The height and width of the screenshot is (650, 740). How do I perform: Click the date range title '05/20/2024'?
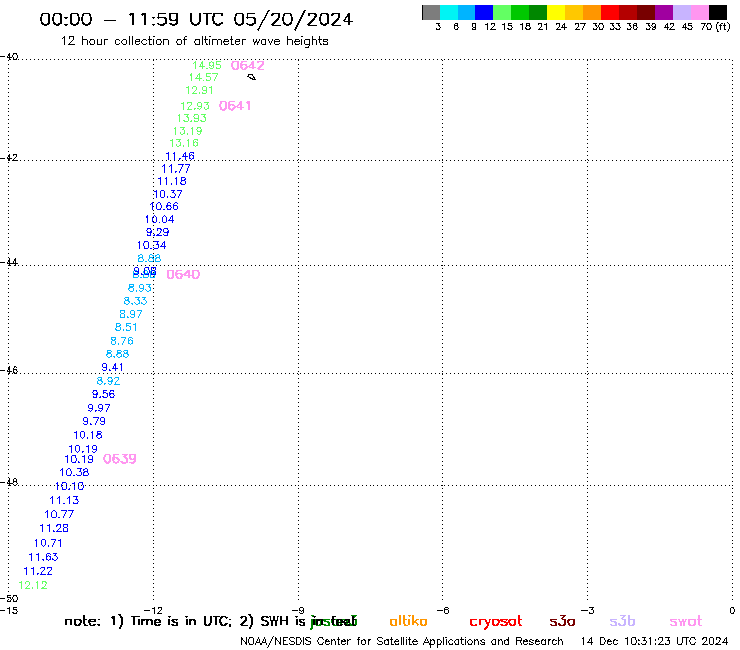[293, 20]
